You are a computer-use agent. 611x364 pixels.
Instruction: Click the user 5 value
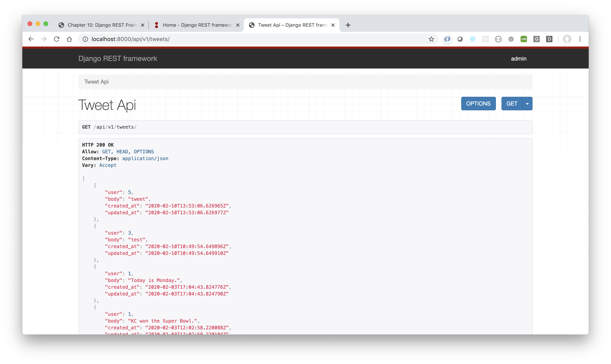(x=129, y=192)
